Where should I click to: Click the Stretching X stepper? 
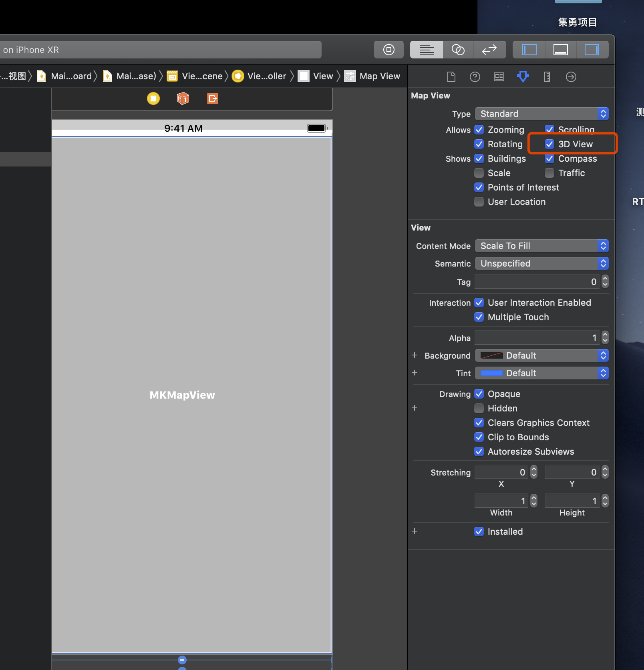[x=534, y=472]
